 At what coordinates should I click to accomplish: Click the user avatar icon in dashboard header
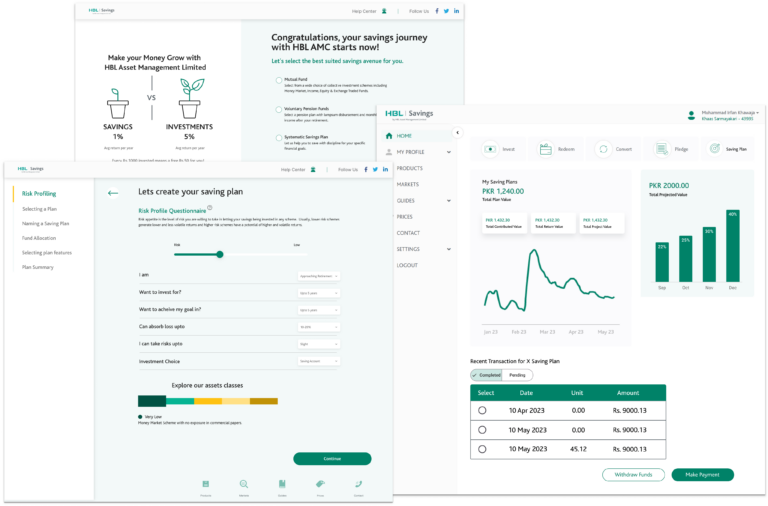point(691,116)
